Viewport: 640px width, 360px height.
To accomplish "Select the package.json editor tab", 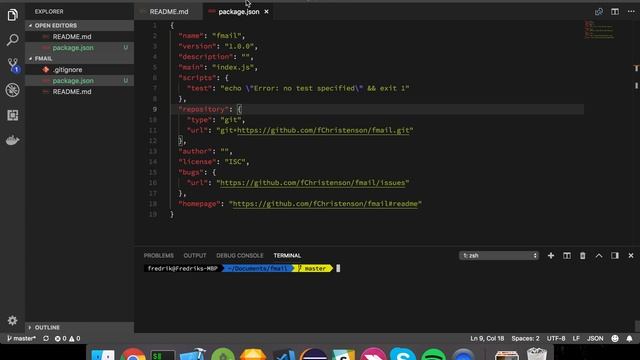I will click(x=238, y=12).
